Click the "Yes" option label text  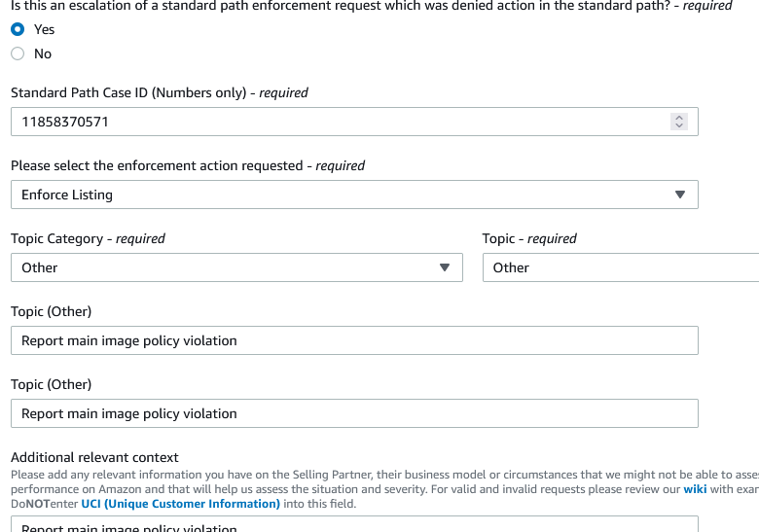pos(44,29)
